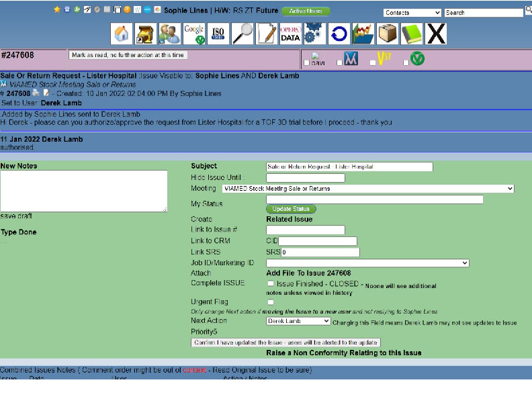Tick the Issue Finished - CLOSED checkbox

(271, 284)
